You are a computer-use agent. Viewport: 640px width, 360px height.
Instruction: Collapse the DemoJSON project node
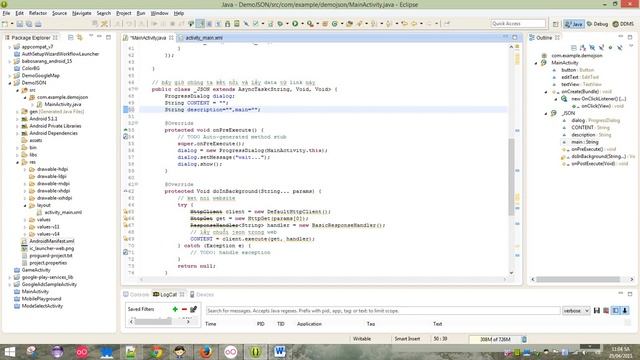[10, 83]
